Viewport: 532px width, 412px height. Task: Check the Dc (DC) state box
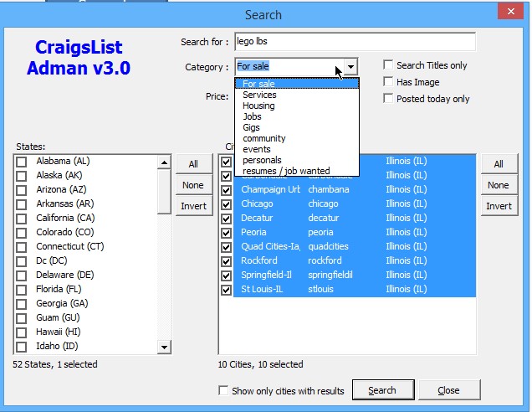(22, 261)
